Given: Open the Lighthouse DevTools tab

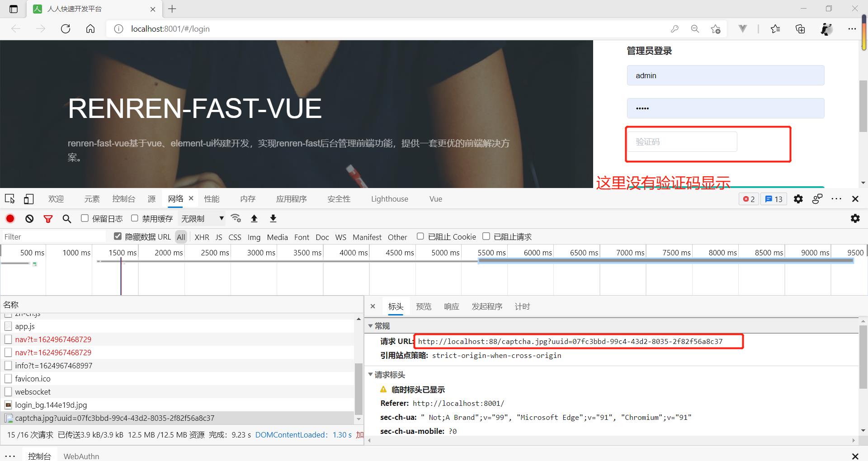Looking at the screenshot, I should coord(390,199).
